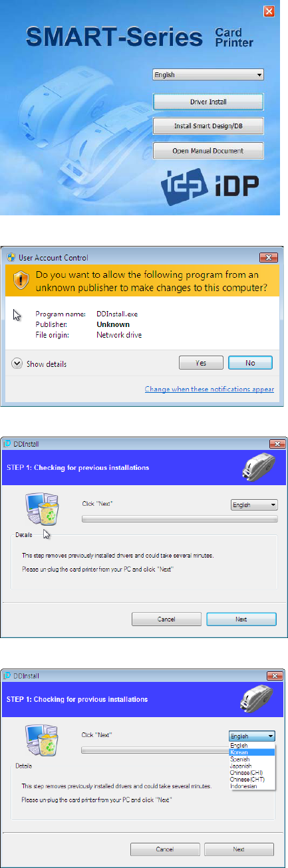Expand Show details in User Account Control
Screen dimensions: 288x868
coord(40,364)
